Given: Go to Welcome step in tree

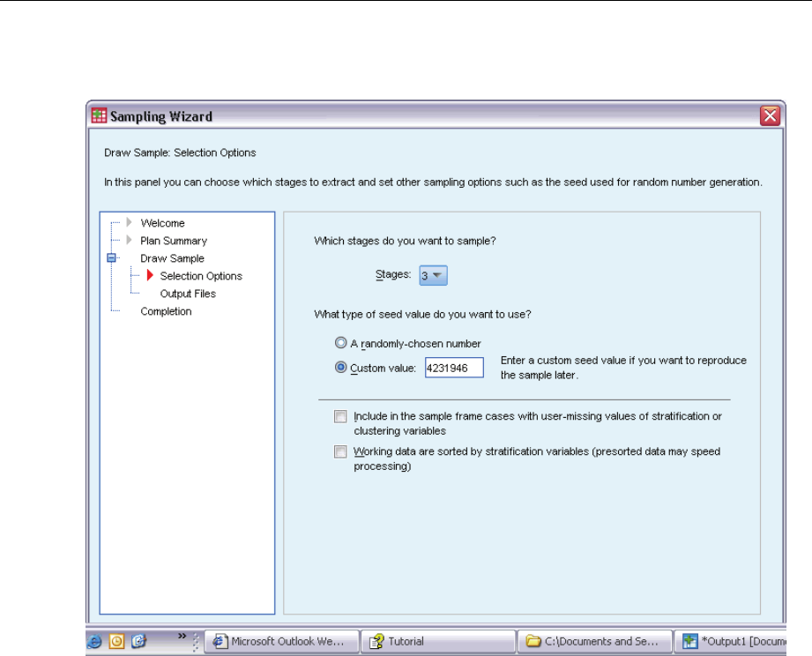Looking at the screenshot, I should [162, 223].
